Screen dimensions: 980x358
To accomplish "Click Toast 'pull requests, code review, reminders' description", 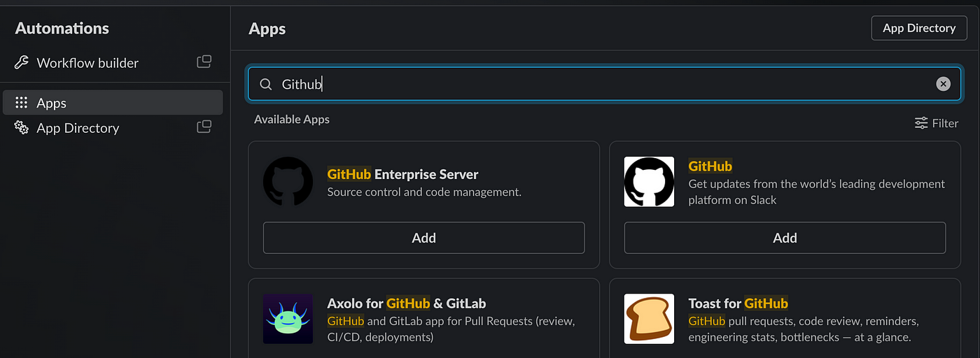I will (804, 329).
